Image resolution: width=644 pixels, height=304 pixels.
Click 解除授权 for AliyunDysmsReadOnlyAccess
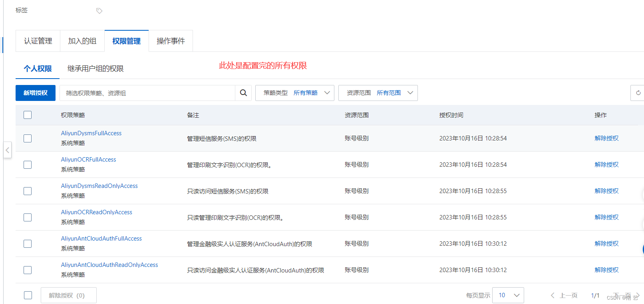[606, 191]
